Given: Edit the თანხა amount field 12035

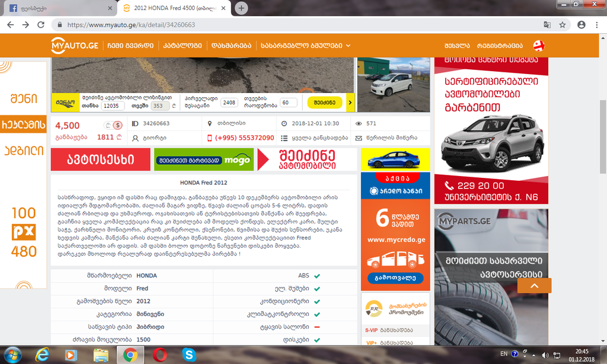Looking at the screenshot, I should tap(113, 106).
